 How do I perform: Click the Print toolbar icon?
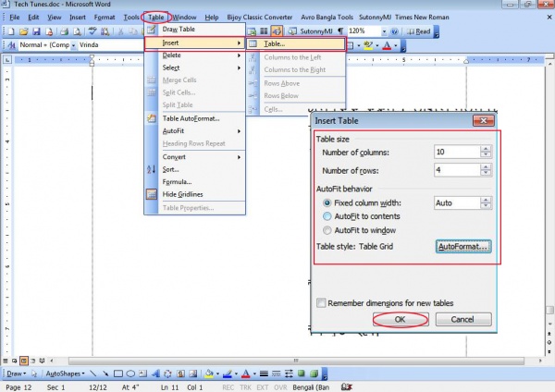tap(64, 31)
